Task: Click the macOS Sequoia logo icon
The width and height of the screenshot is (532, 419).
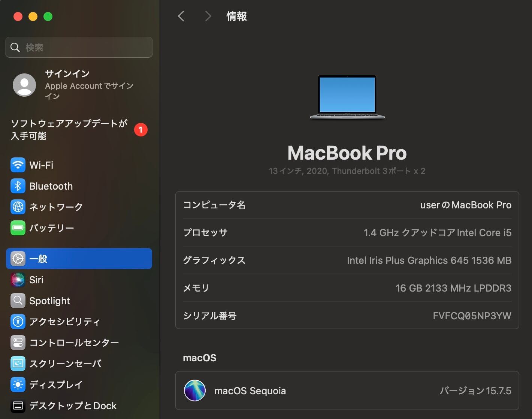Action: [x=195, y=391]
